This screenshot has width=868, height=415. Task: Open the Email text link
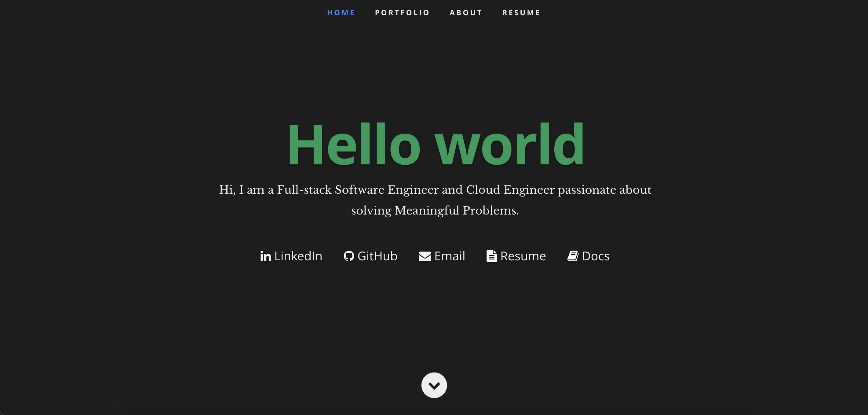[450, 256]
